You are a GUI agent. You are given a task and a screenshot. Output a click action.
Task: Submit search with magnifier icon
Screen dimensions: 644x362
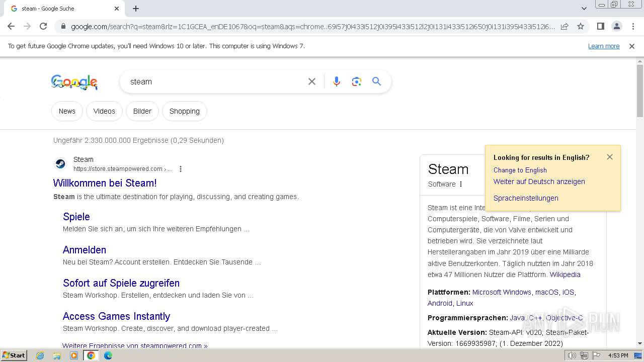coord(377,81)
